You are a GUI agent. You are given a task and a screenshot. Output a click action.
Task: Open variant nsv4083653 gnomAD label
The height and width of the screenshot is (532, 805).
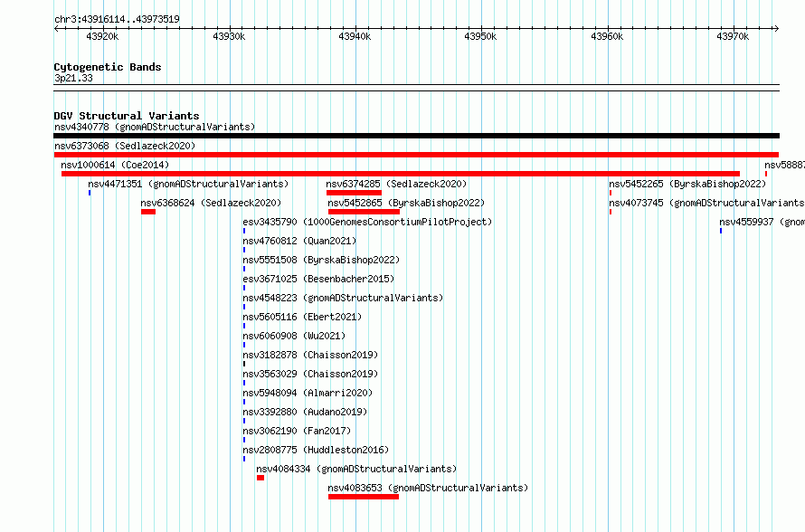(428, 488)
